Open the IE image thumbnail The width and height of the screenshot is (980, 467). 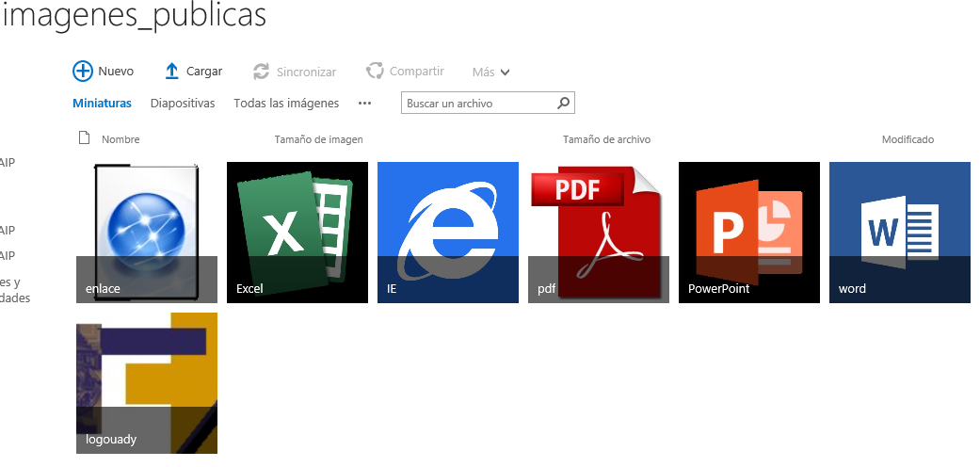pos(448,232)
